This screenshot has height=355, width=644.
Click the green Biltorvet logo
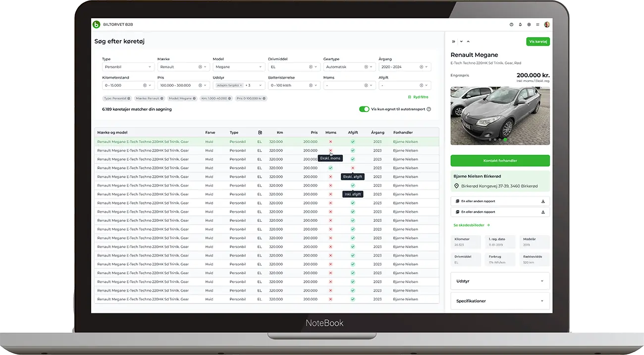96,24
